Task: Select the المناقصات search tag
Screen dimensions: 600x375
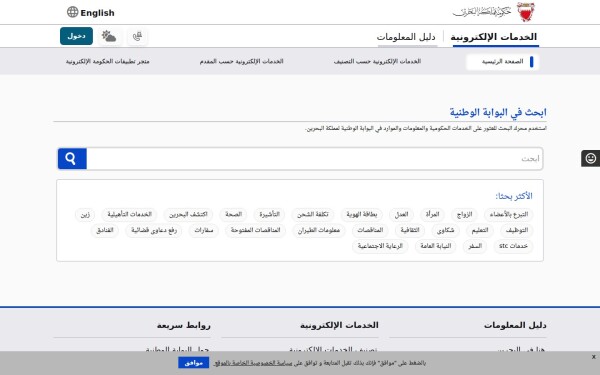Action: pyautogui.click(x=370, y=230)
